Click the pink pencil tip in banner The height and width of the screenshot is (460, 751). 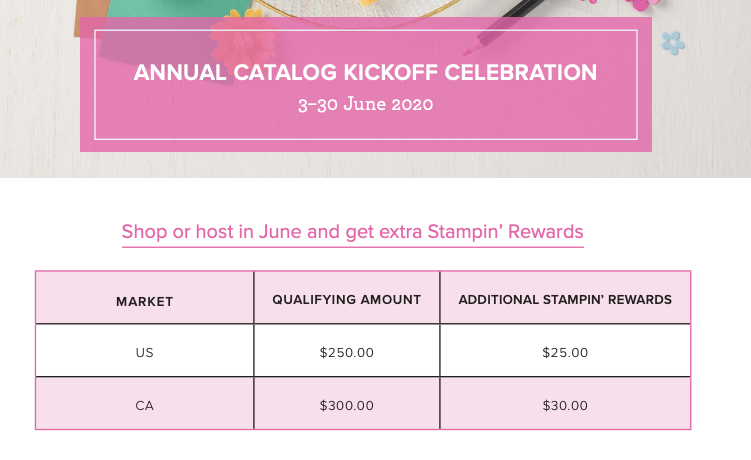point(472,48)
